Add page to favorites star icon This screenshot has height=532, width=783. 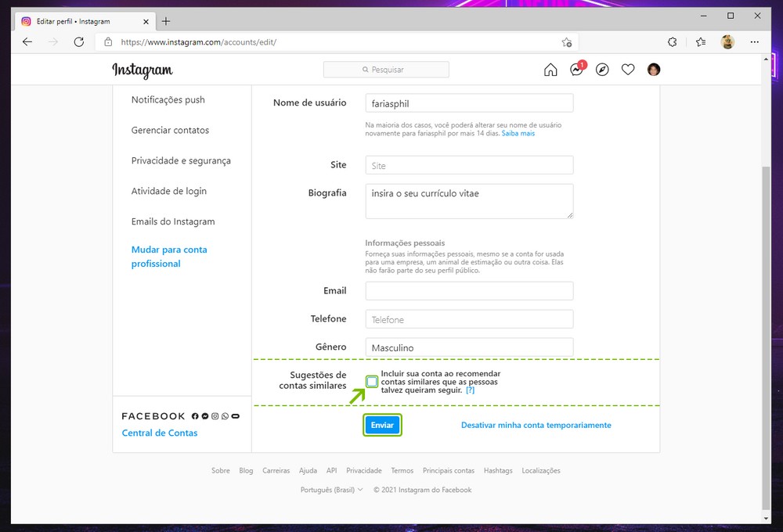point(566,42)
